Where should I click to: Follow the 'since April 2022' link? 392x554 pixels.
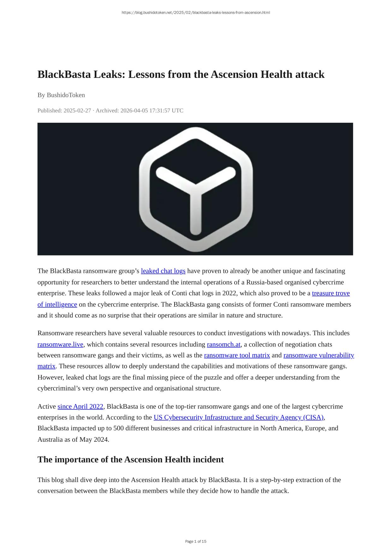pyautogui.click(x=80, y=406)
